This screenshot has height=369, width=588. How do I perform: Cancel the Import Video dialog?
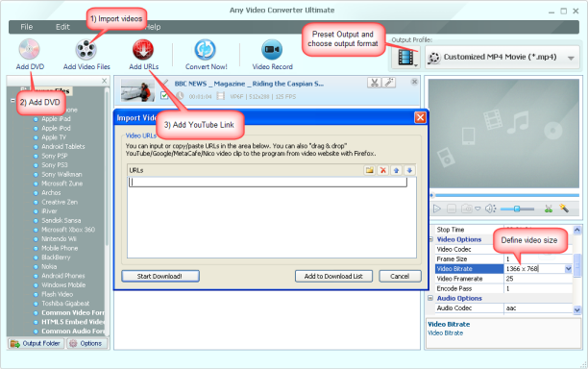coord(400,277)
